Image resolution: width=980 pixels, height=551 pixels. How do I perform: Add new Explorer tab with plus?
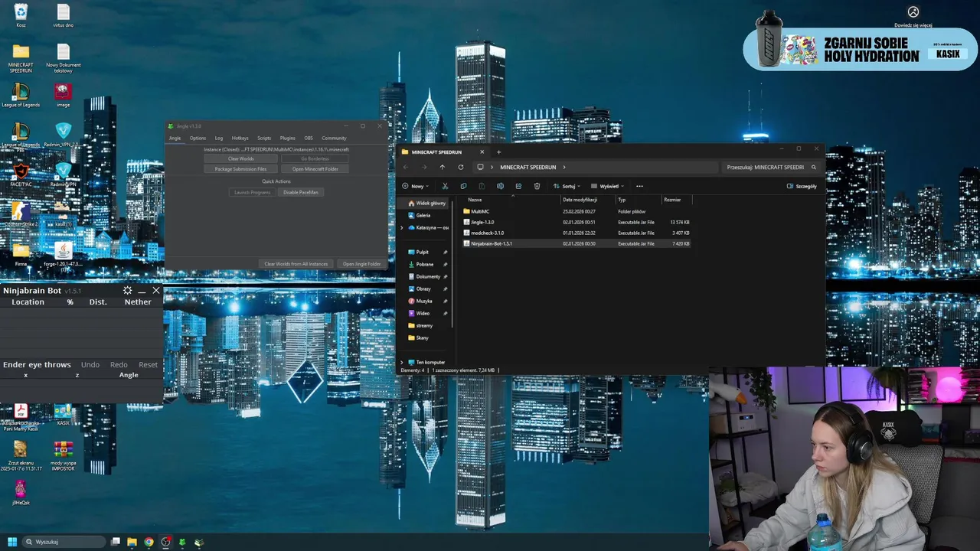[x=498, y=152]
